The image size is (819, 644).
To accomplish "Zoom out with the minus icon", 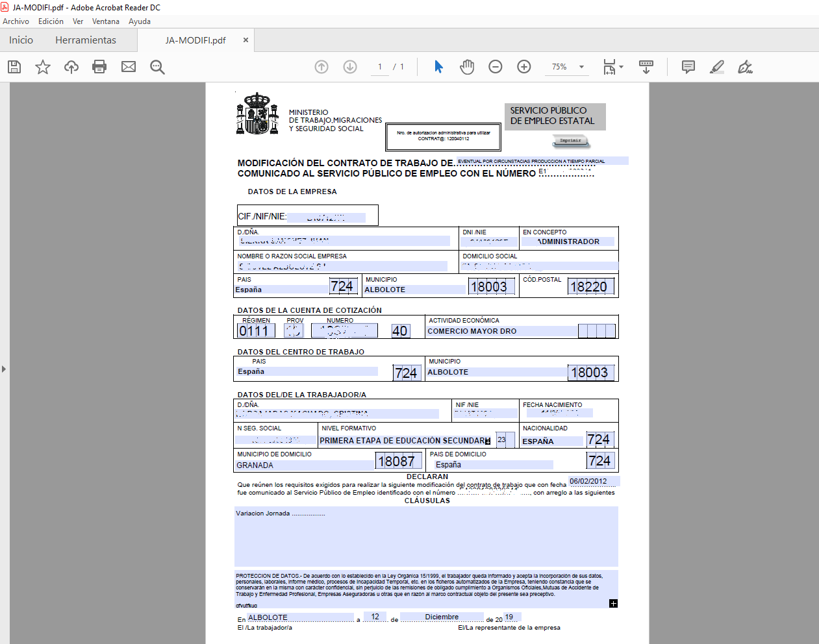I will pyautogui.click(x=496, y=67).
